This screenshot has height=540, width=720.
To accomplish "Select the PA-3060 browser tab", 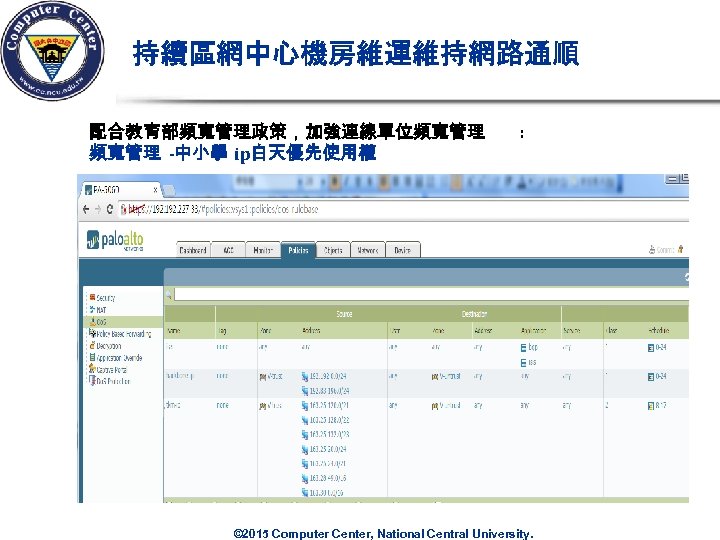I will [120, 190].
